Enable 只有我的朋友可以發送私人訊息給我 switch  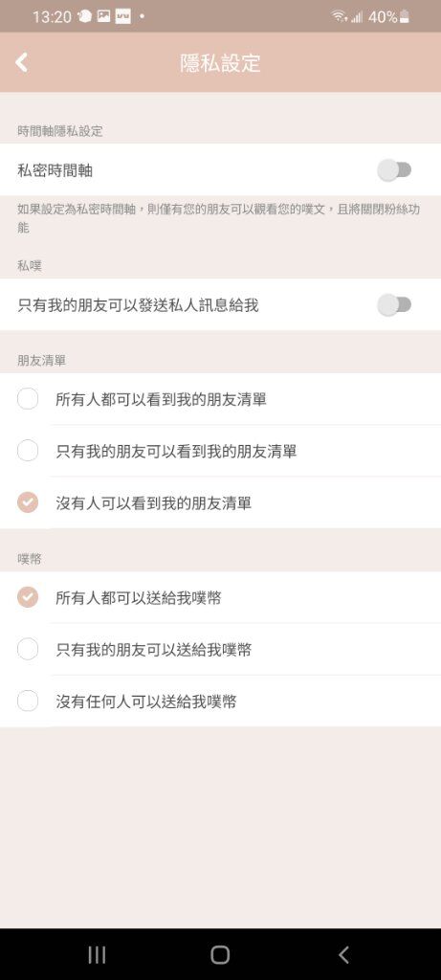[394, 305]
